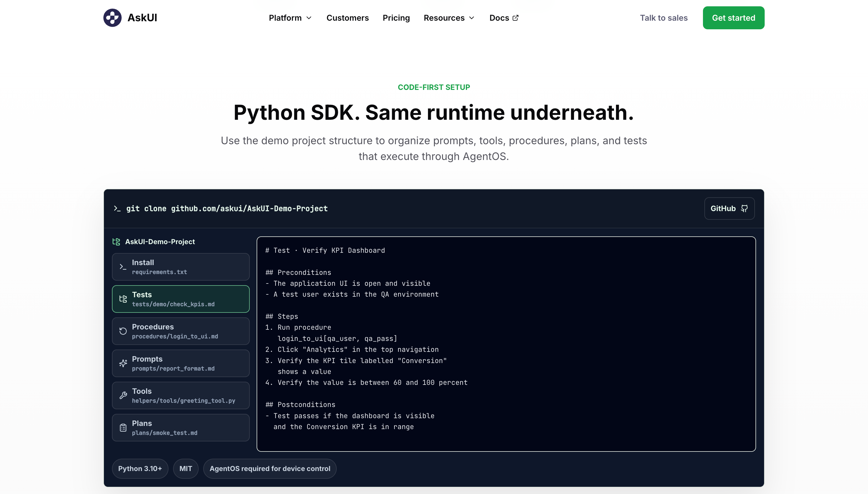Image resolution: width=868 pixels, height=494 pixels.
Task: Click Talk to sales
Action: 664,18
